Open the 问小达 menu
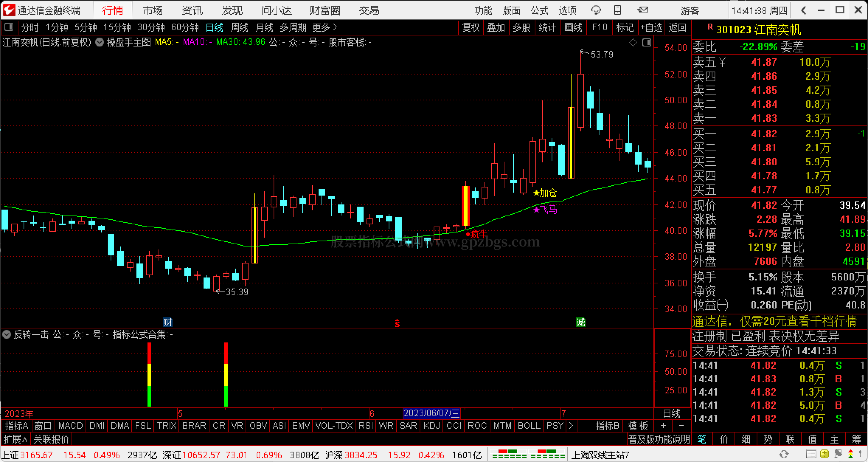868x462 pixels. pos(277,10)
